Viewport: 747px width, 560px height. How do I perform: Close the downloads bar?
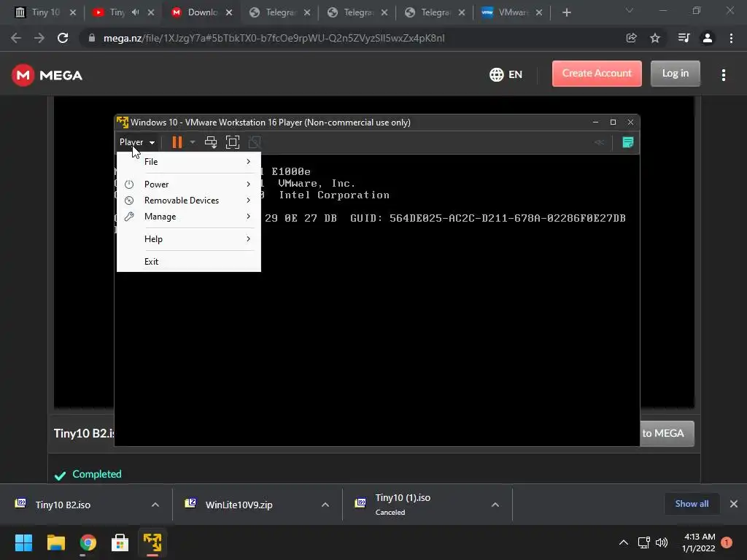point(734,504)
